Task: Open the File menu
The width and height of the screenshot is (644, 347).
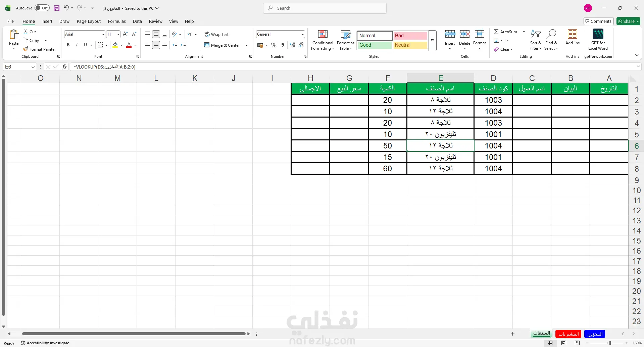Action: click(10, 21)
